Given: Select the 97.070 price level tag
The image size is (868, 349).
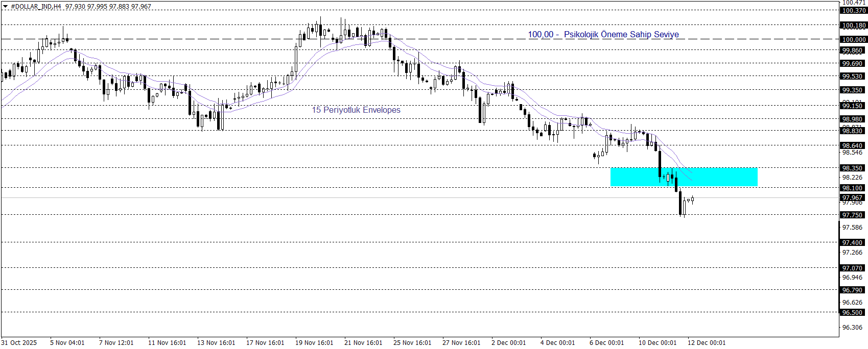Looking at the screenshot, I should tap(852, 268).
